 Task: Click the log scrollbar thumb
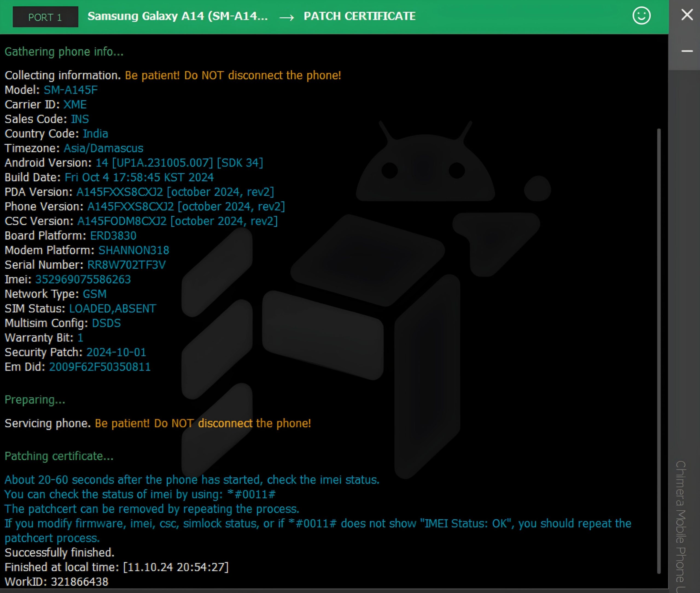tap(659, 350)
